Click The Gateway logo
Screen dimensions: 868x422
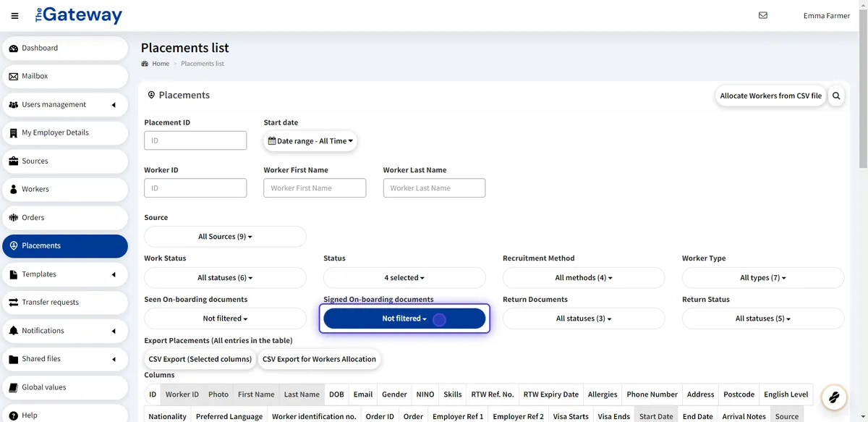coord(78,15)
